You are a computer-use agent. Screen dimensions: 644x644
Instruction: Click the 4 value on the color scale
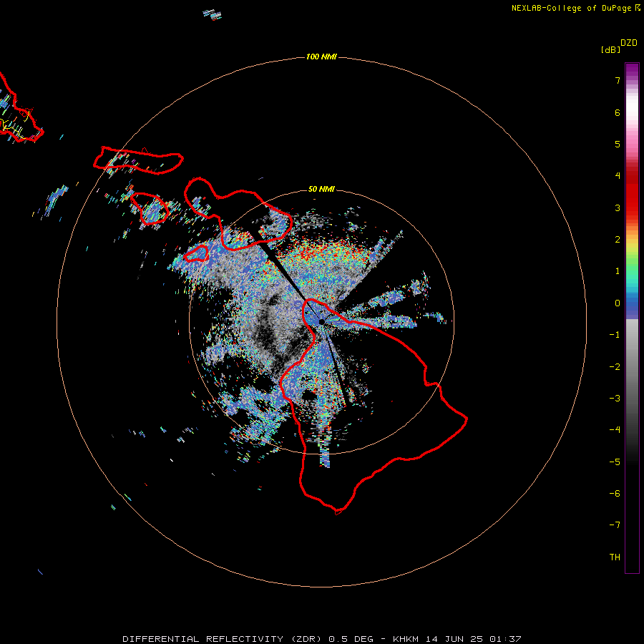point(618,176)
